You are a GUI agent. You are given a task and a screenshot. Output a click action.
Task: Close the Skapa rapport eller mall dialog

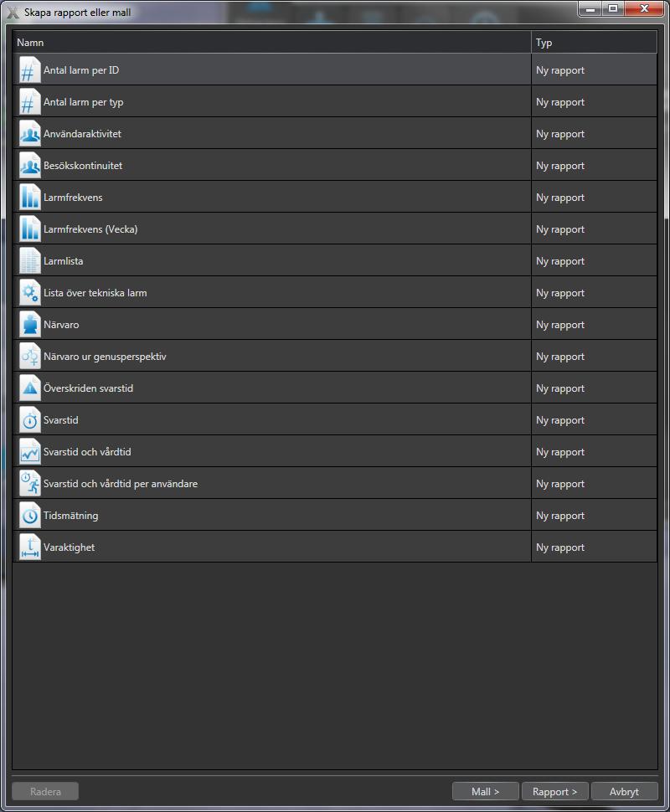point(644,9)
